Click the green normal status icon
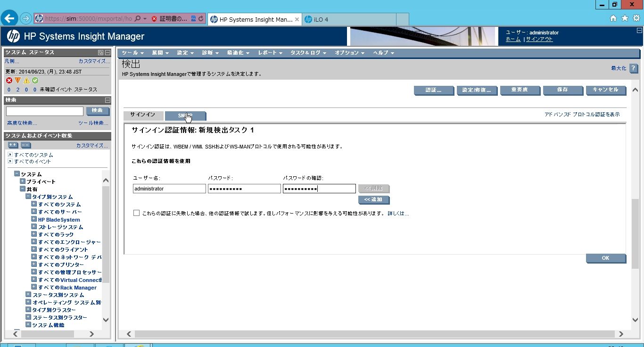644x347 pixels. [x=35, y=81]
